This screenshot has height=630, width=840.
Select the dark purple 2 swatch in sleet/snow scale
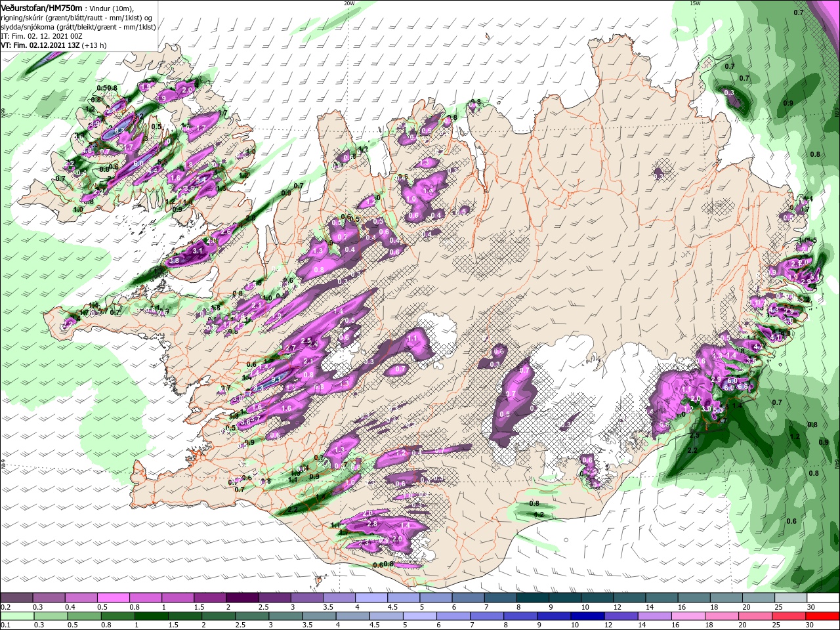coord(242,598)
